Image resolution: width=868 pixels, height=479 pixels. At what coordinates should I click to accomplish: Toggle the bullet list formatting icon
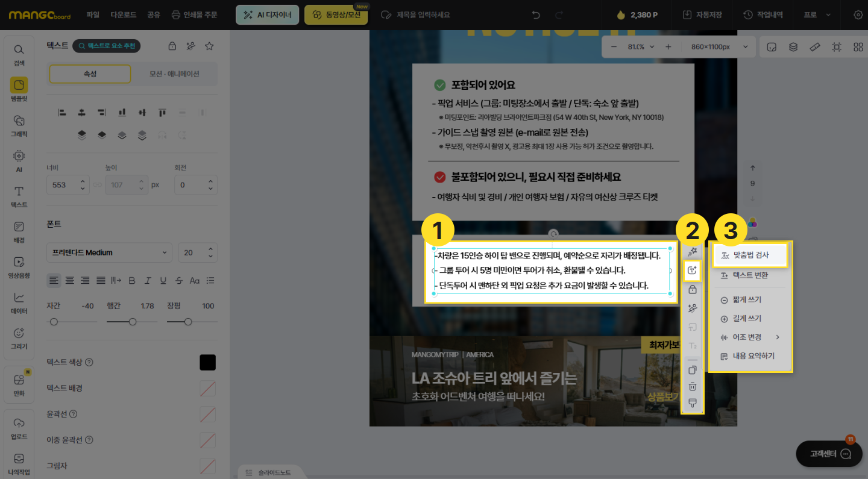point(210,280)
